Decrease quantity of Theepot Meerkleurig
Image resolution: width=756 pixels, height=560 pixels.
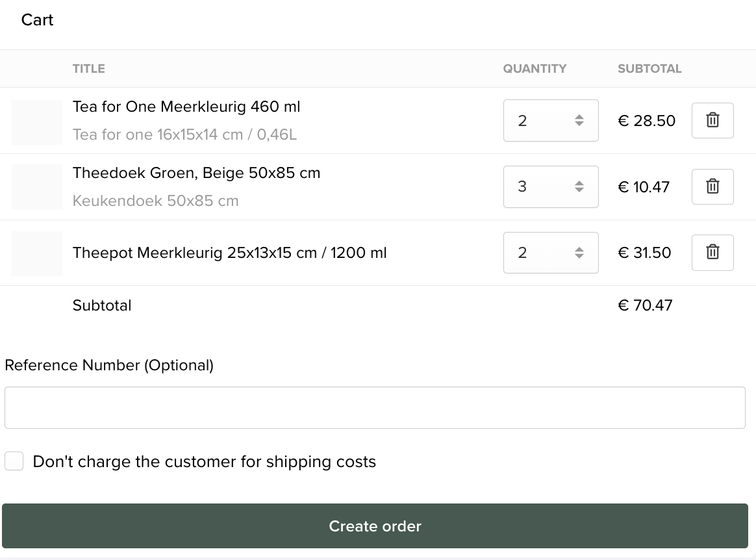(579, 256)
